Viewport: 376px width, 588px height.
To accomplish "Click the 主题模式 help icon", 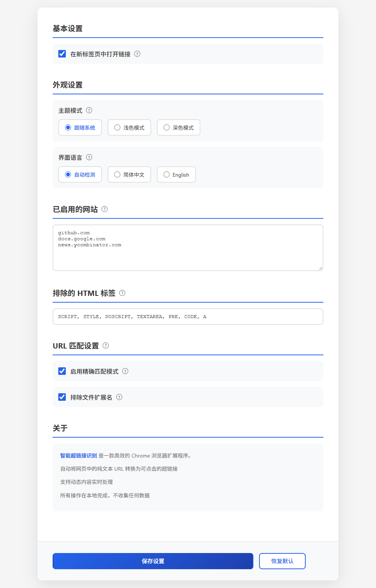I will tap(89, 110).
